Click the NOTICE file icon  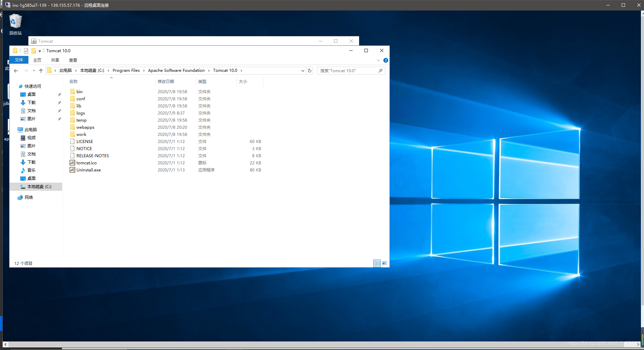(72, 148)
